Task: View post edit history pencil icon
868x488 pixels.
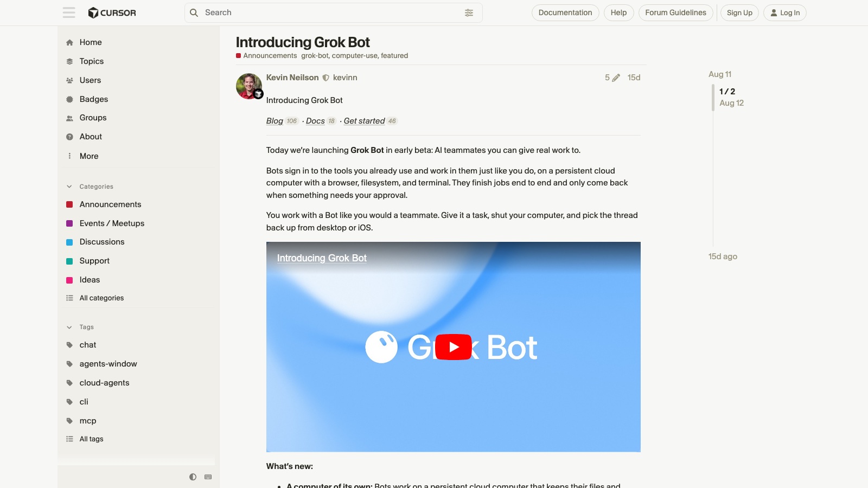Action: (x=616, y=78)
